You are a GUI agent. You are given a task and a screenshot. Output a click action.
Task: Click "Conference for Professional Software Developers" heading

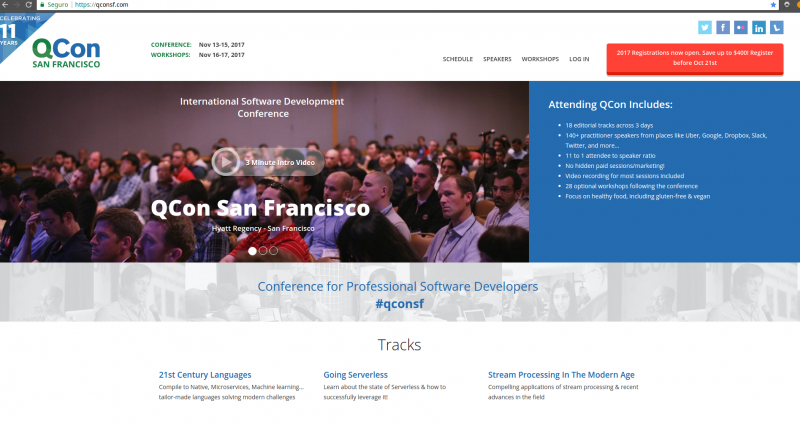tap(398, 287)
